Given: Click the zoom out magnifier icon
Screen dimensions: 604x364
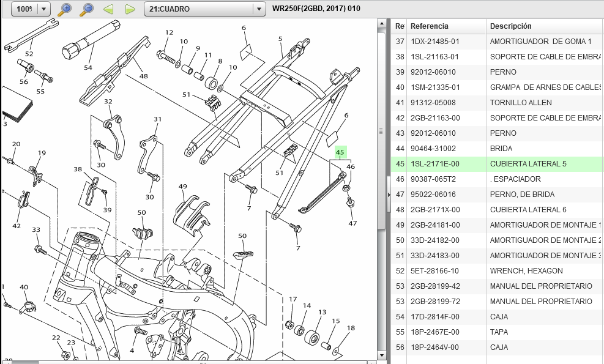Looking at the screenshot, I should tap(86, 9).
